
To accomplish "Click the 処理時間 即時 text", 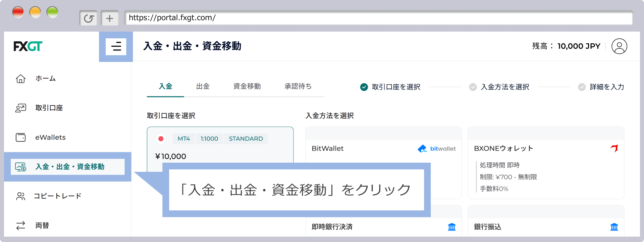I will point(500,165).
